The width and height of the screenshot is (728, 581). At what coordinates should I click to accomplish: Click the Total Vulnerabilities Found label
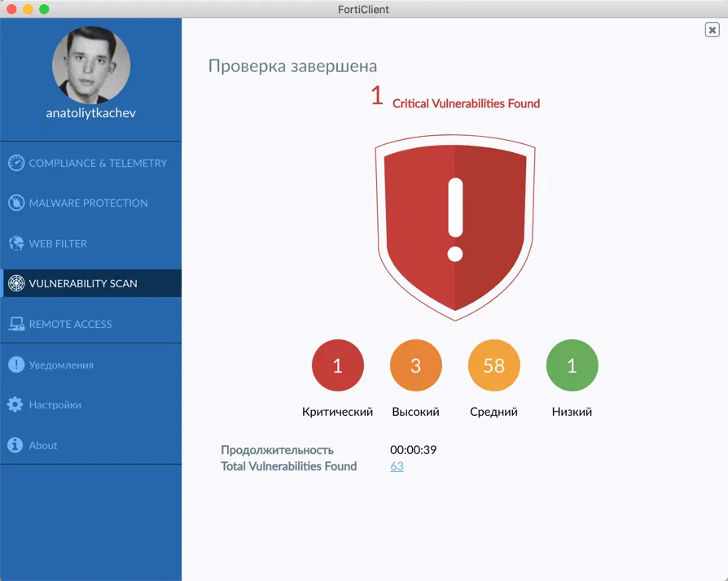tap(289, 466)
